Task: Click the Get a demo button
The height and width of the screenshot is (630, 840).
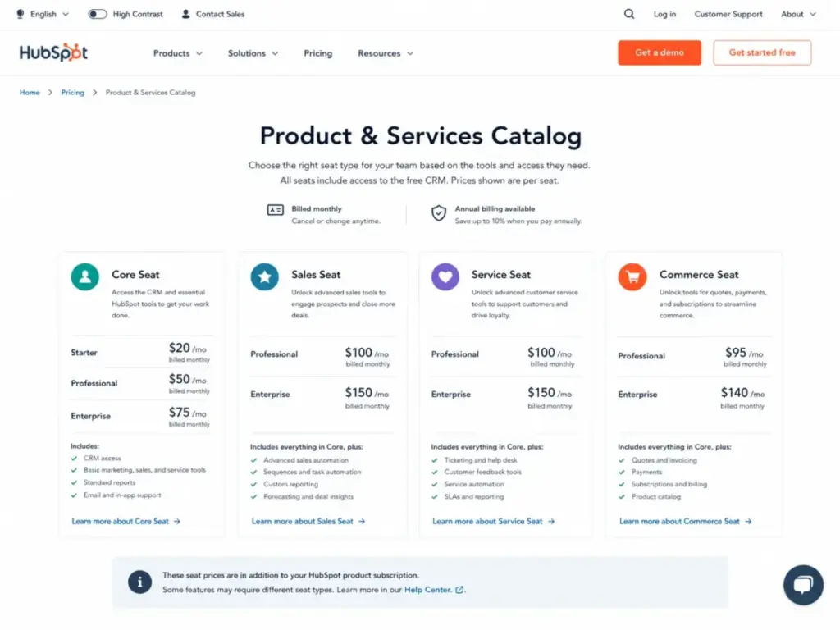Action: coord(660,52)
